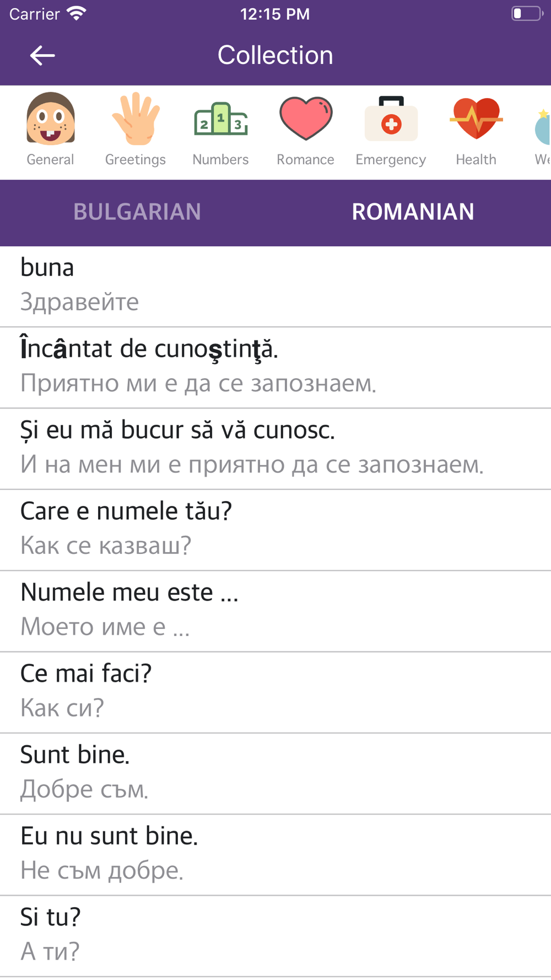Select the Greetings hand icon
Screen dimensions: 551x980
click(136, 119)
